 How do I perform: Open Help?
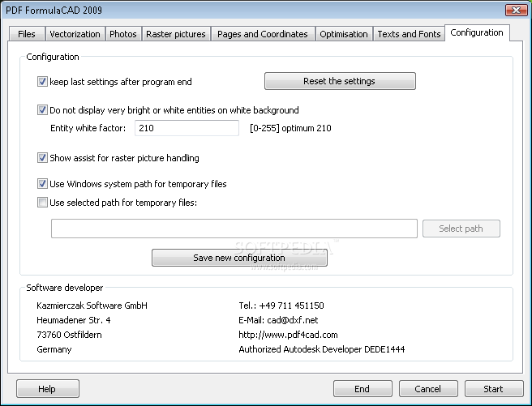(x=48, y=388)
